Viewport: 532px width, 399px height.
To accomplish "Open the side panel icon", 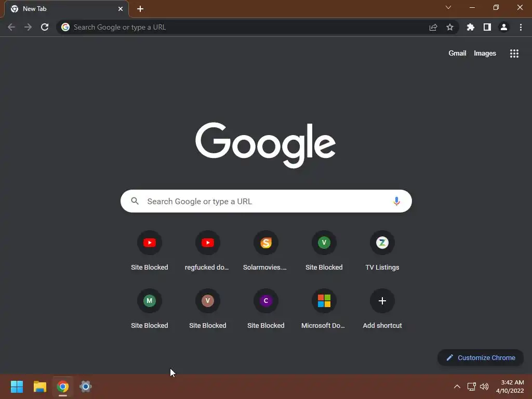I will click(487, 27).
